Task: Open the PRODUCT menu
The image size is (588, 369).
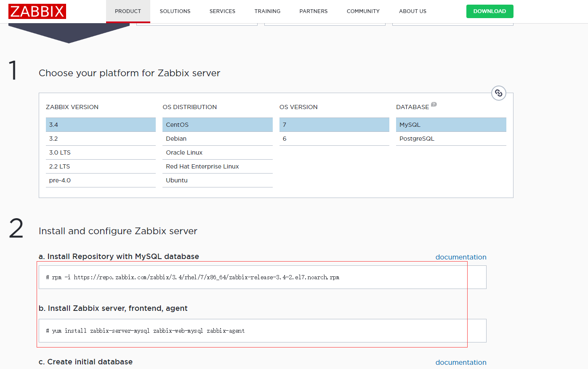Action: coord(128,11)
